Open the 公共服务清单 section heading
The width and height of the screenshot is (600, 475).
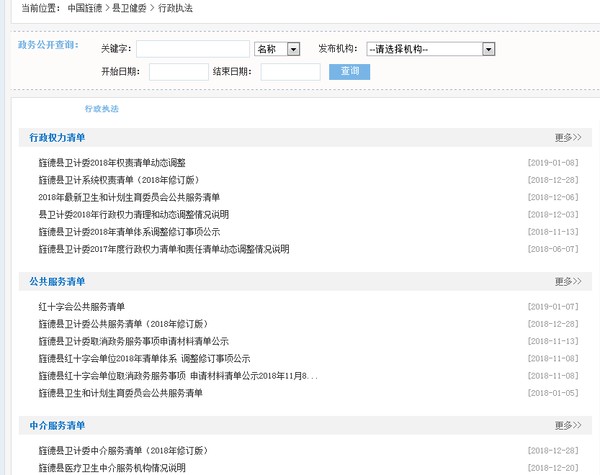(57, 281)
